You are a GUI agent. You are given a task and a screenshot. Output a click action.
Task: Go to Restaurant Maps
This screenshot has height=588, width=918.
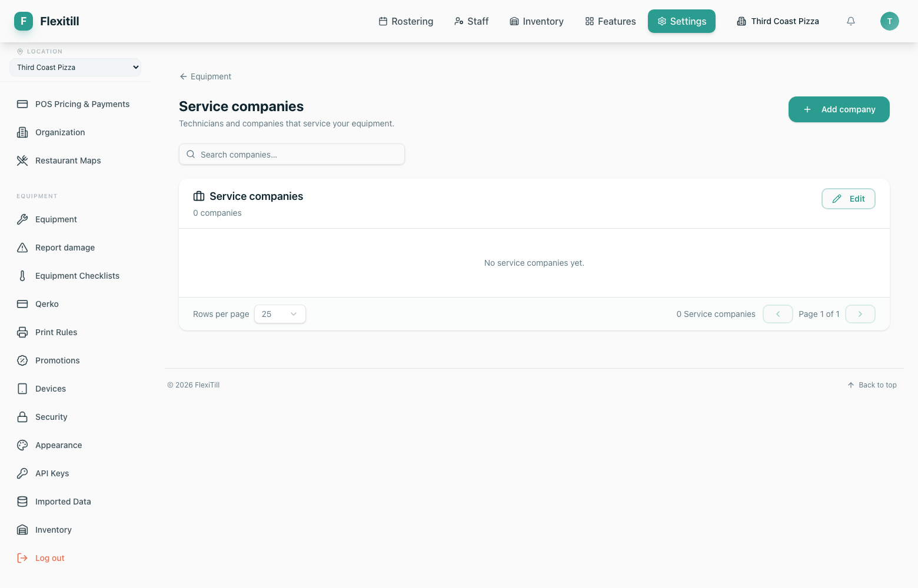point(75,161)
